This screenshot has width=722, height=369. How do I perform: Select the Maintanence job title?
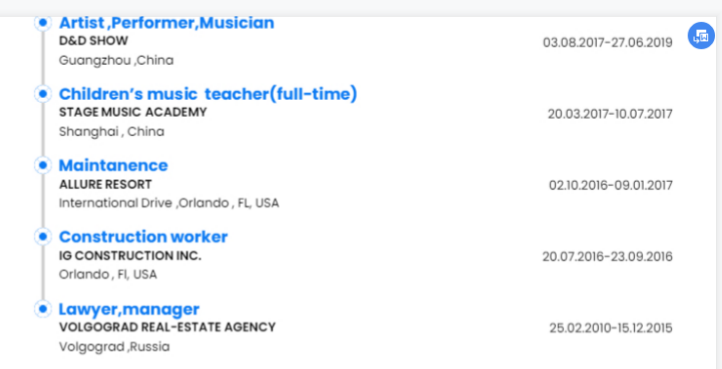point(113,165)
